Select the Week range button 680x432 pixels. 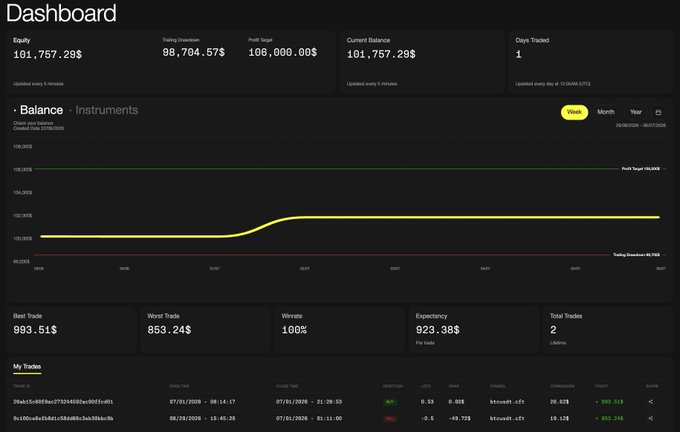click(574, 112)
